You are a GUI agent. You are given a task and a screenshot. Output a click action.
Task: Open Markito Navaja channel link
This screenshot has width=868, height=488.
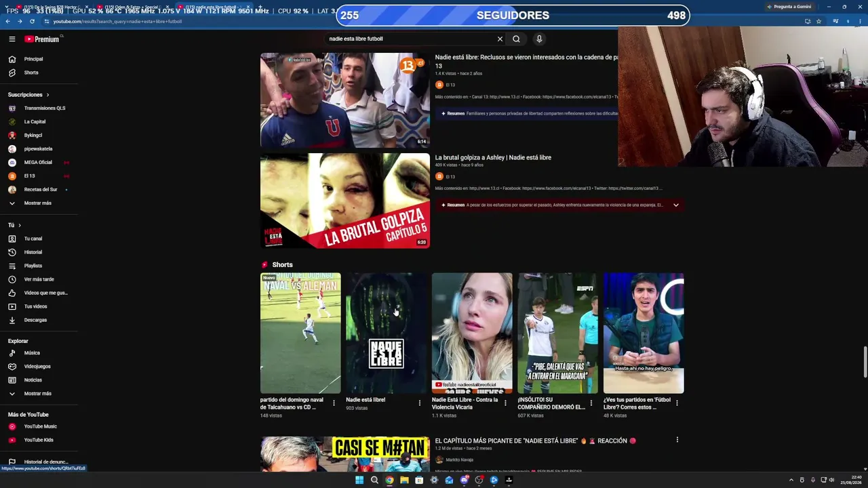pos(459,460)
